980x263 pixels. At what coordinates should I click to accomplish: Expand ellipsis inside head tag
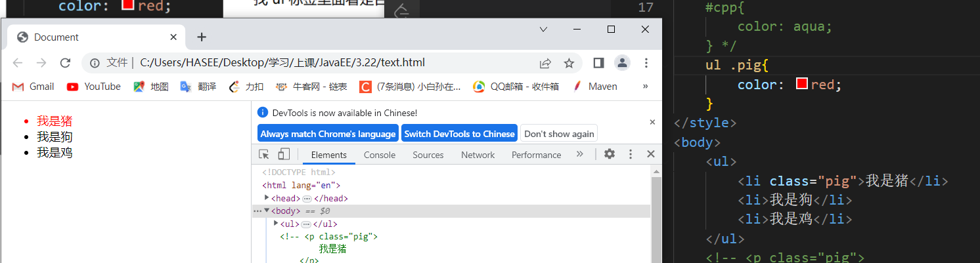[307, 199]
